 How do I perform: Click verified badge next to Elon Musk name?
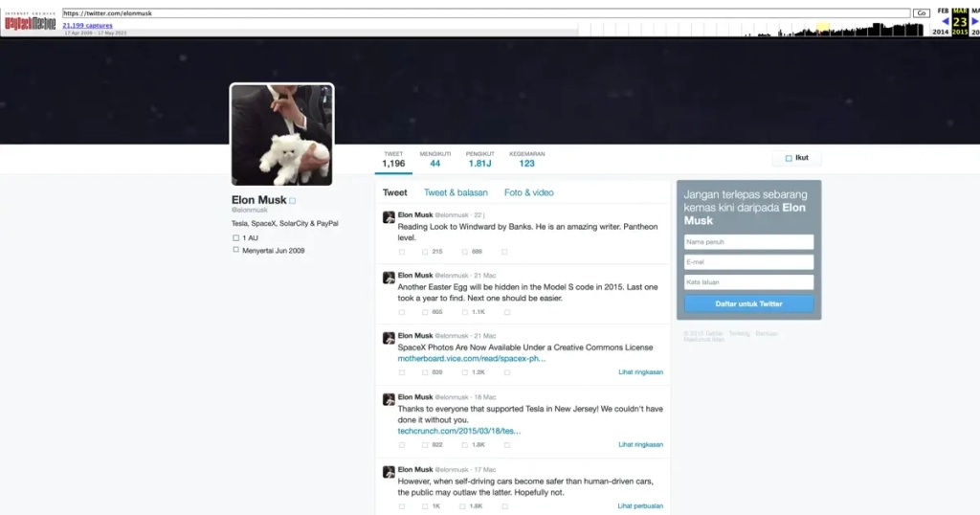pyautogui.click(x=293, y=201)
